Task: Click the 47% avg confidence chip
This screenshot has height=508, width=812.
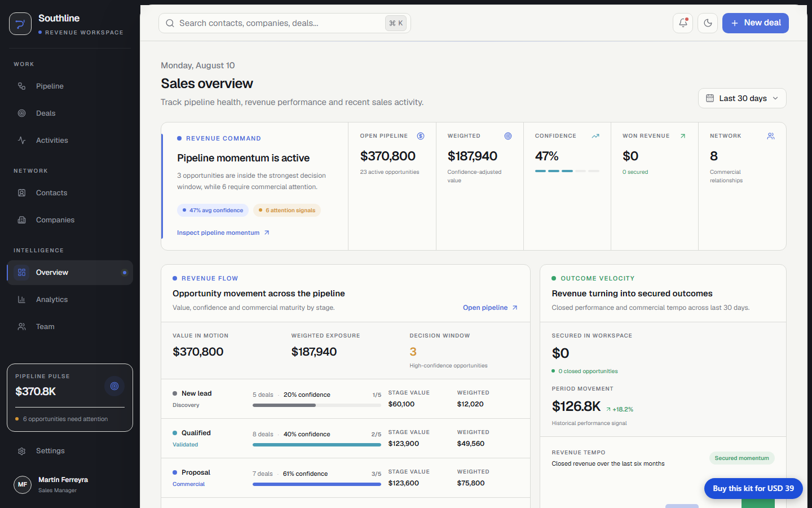Action: [213, 211]
